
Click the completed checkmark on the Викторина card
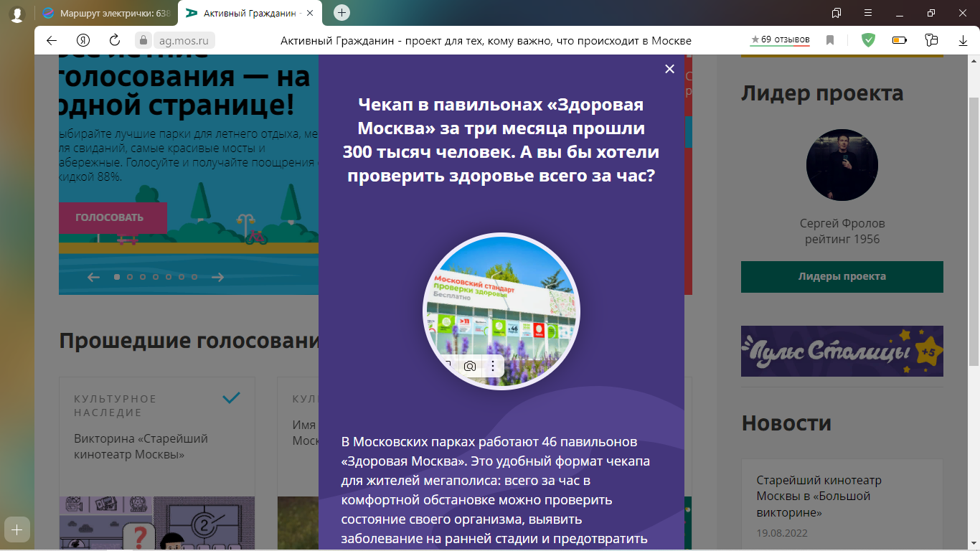tap(231, 398)
